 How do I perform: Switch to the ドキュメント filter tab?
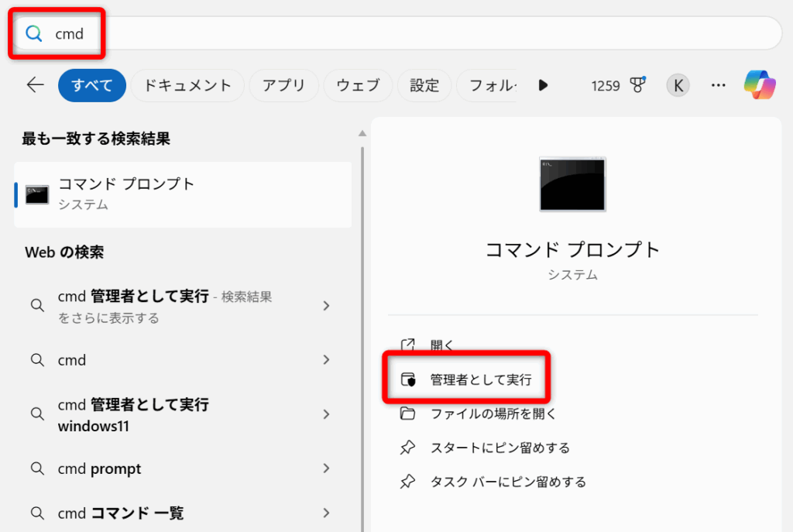[x=187, y=85]
